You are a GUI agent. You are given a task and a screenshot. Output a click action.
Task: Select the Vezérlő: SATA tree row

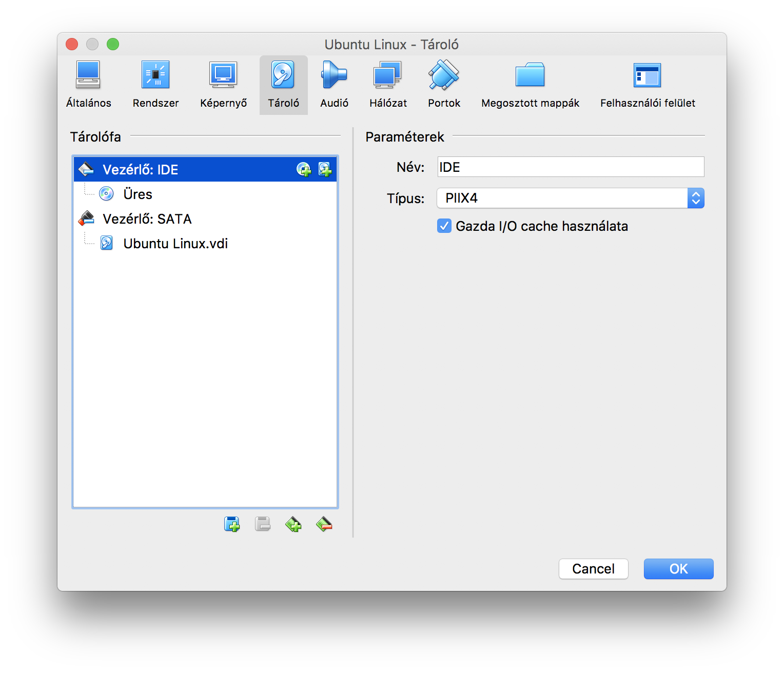[x=205, y=219]
